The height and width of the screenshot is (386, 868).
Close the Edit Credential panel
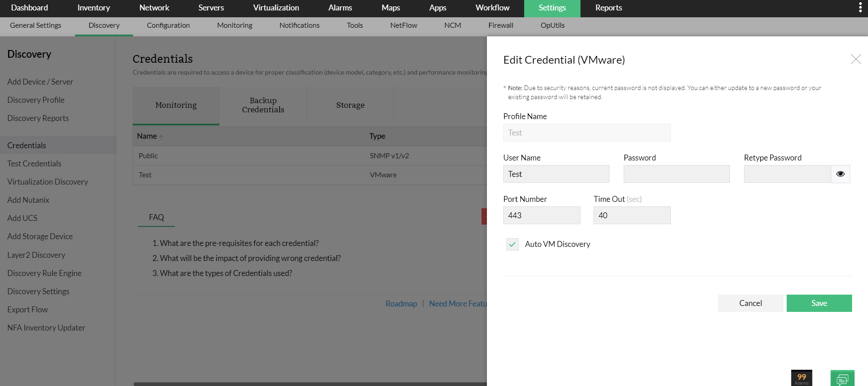click(856, 59)
